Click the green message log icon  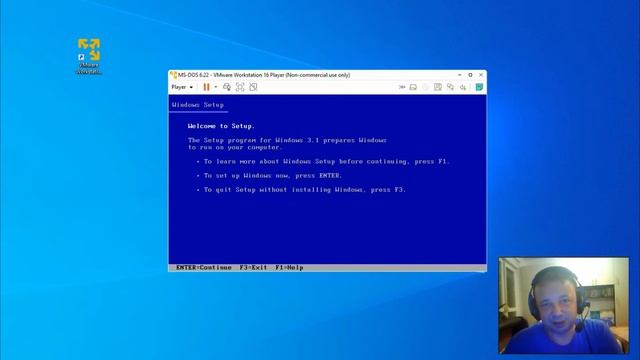tap(479, 87)
